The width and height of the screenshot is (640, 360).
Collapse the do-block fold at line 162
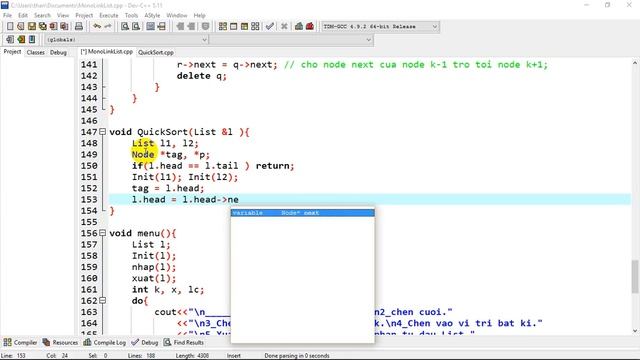[102, 300]
